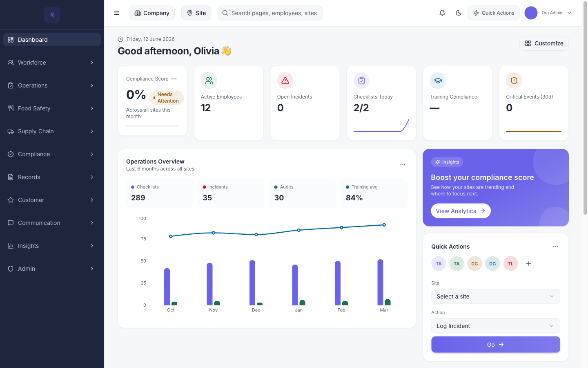Go to Dashboard in sidebar
The image size is (588, 368).
[52, 40]
